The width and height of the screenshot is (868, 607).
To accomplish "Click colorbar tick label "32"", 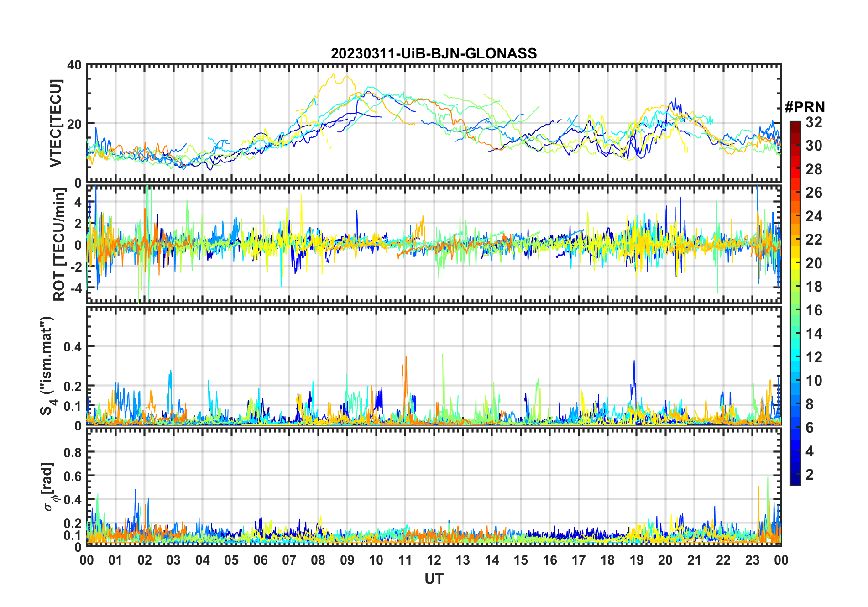I will 814,122.
